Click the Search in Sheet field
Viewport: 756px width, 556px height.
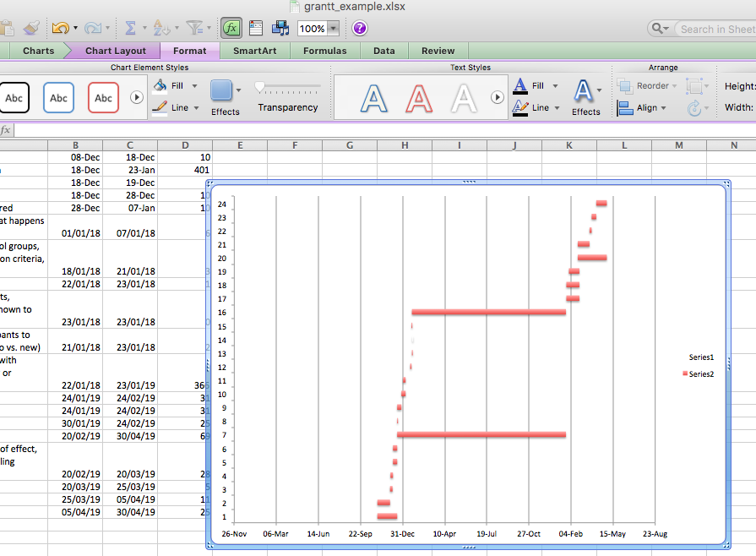[716, 29]
